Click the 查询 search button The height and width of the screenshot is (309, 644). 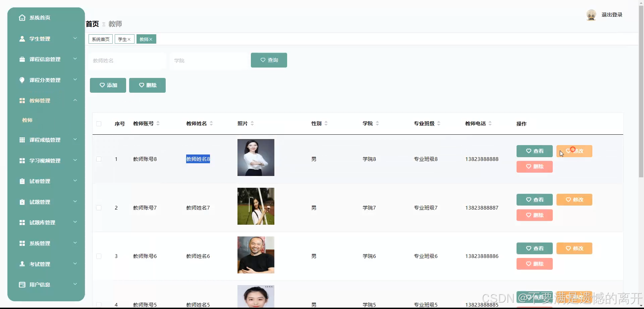pos(269,60)
